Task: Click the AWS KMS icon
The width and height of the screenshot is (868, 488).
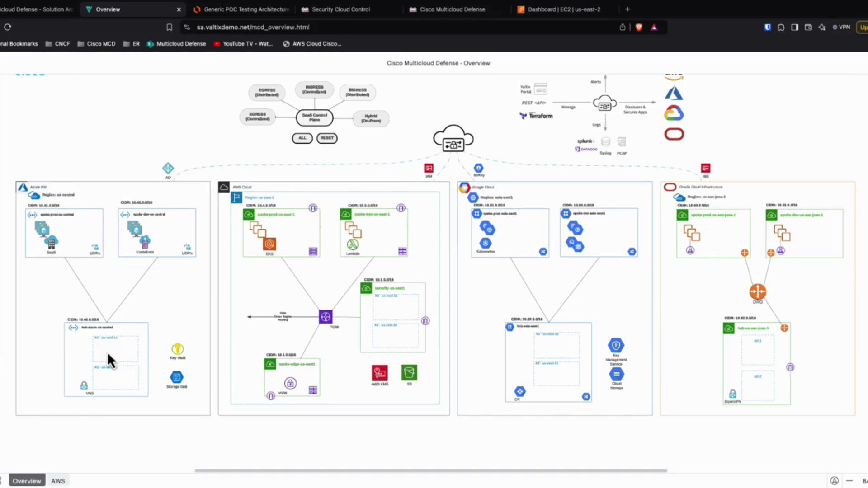Action: tap(380, 373)
